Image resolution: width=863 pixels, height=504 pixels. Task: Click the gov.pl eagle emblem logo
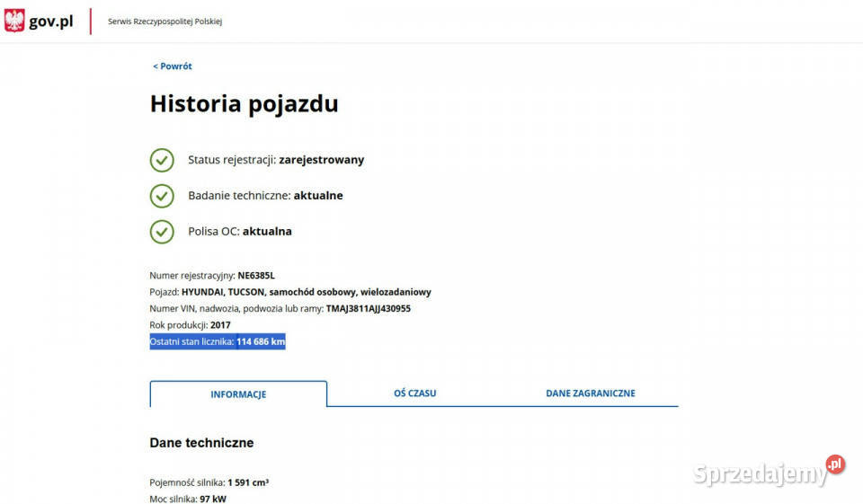14,21
